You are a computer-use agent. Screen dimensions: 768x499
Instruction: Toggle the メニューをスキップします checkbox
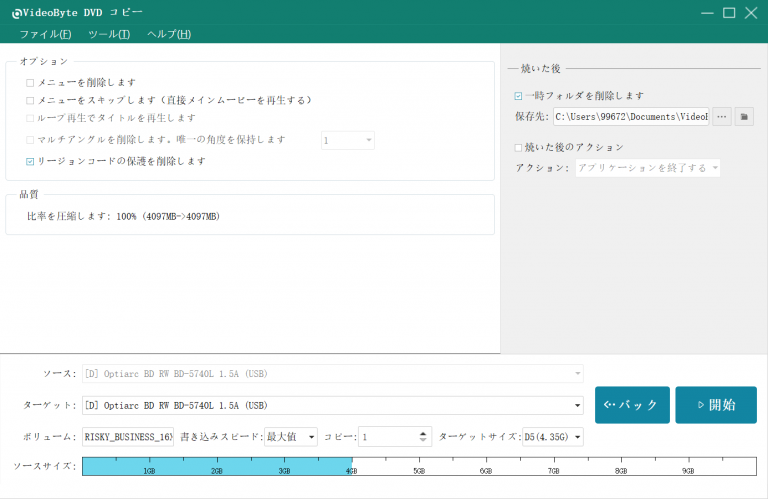coord(30,100)
